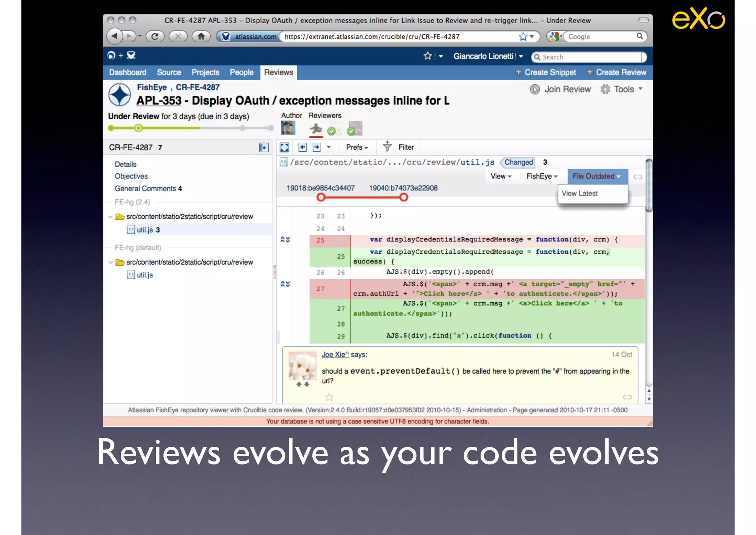Jump to next file icon
The width and height of the screenshot is (756, 535).
(316, 147)
